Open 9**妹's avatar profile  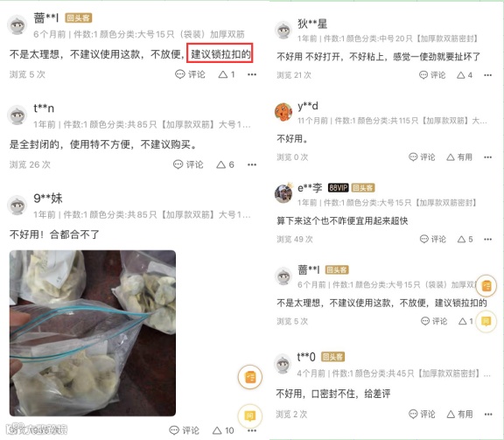pyautogui.click(x=17, y=206)
